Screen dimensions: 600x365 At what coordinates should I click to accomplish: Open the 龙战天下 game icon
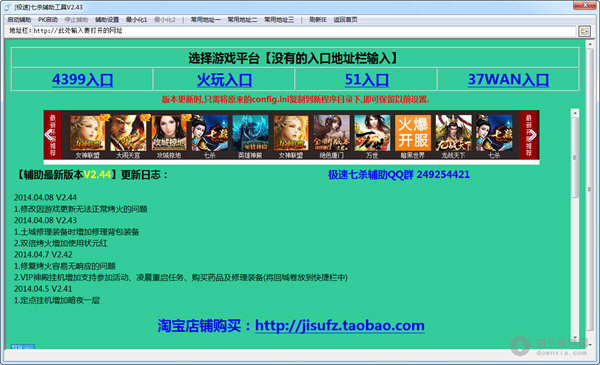[453, 134]
